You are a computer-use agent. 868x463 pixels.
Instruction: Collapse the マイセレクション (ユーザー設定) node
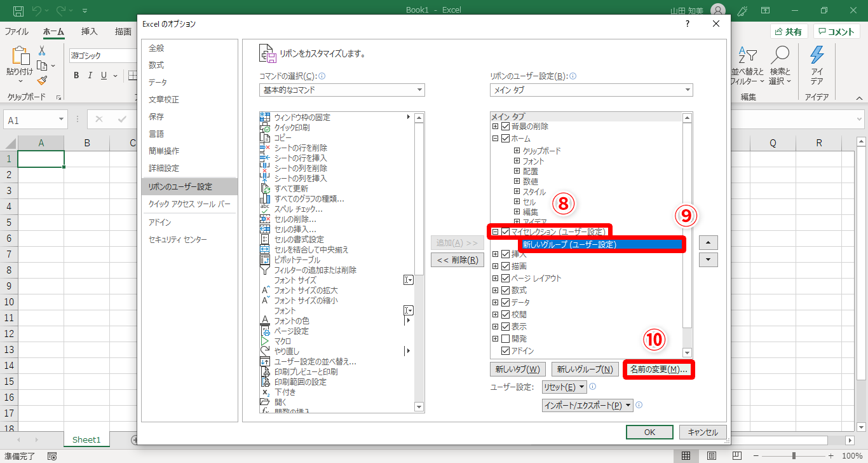tap(496, 232)
